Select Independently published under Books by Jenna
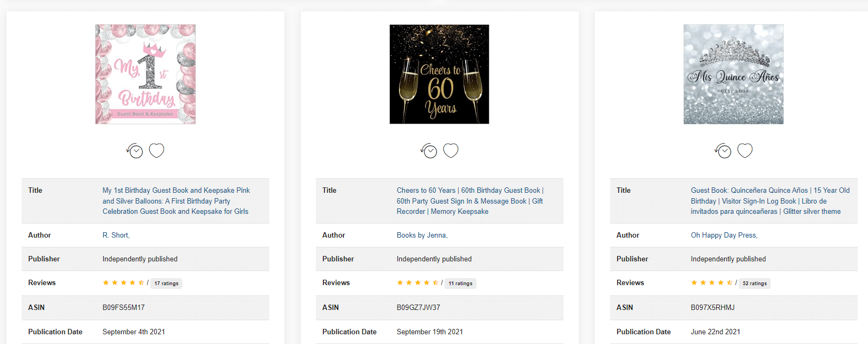 (x=434, y=259)
